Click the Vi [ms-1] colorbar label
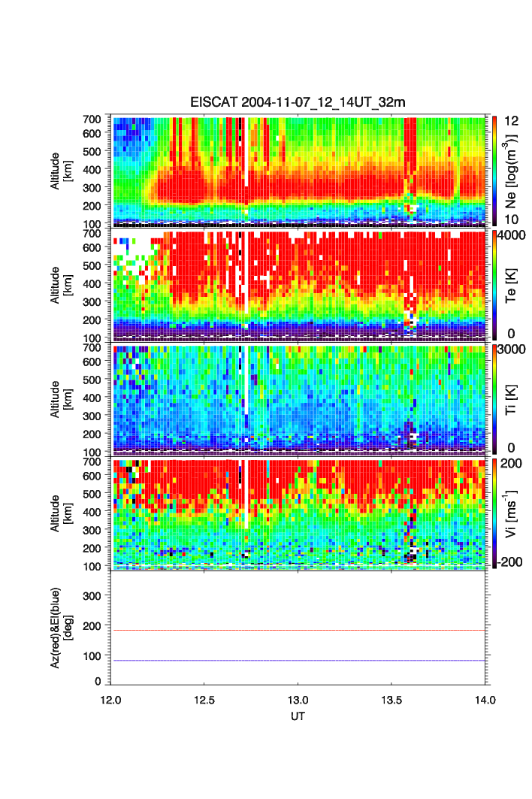Viewport: 532px width, 799px height. coord(512,513)
